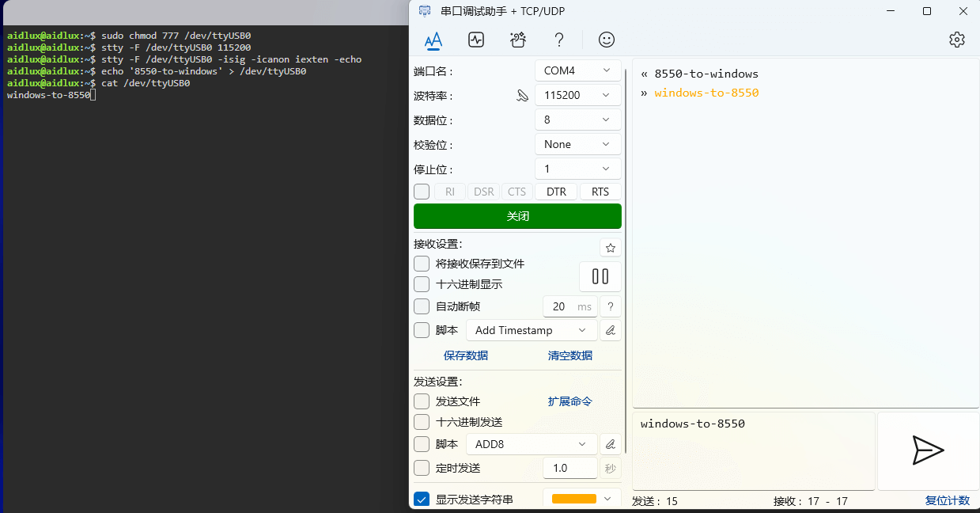Click the smiley face feedback icon
Image resolution: width=980 pixels, height=513 pixels.
pos(607,40)
